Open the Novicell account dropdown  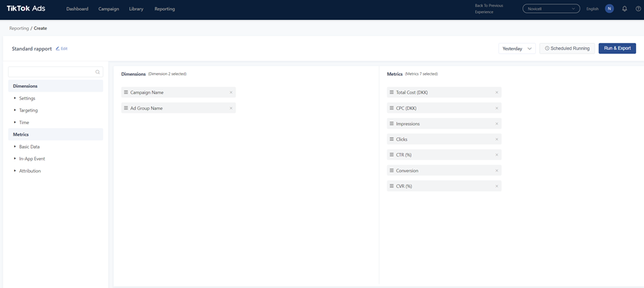click(551, 9)
